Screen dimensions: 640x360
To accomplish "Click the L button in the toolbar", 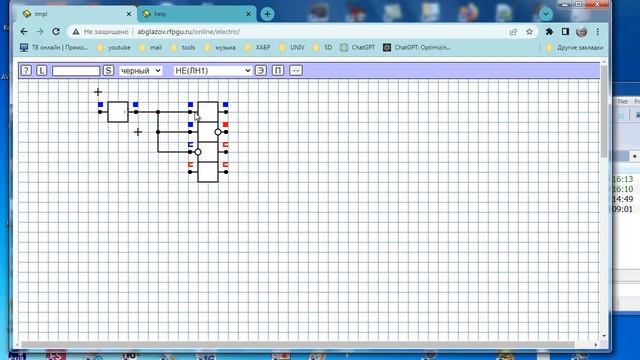I will tap(42, 71).
